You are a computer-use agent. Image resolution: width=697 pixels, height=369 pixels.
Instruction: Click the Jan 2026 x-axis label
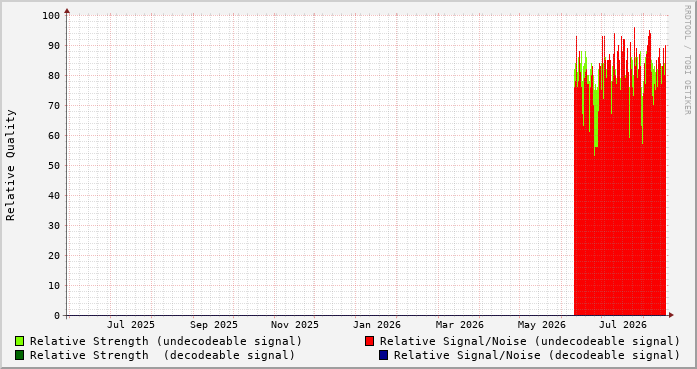[377, 325]
